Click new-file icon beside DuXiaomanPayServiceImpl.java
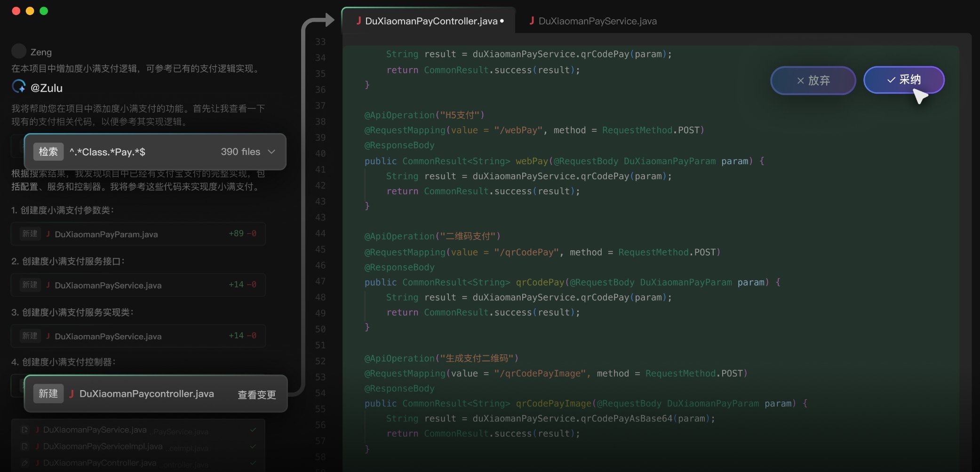Image resolution: width=980 pixels, height=472 pixels. click(24, 446)
